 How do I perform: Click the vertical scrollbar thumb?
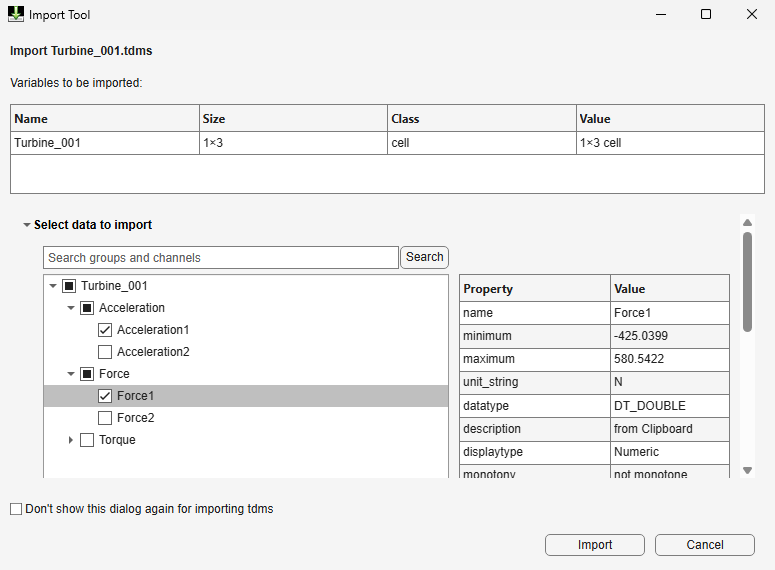pos(747,282)
